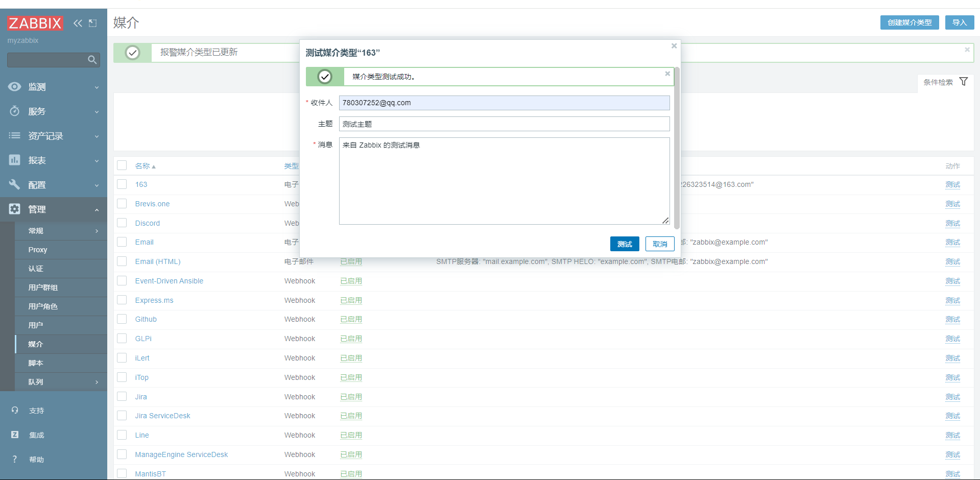Check the box for the 163 row
Viewport: 980px width, 480px height.
click(x=122, y=184)
